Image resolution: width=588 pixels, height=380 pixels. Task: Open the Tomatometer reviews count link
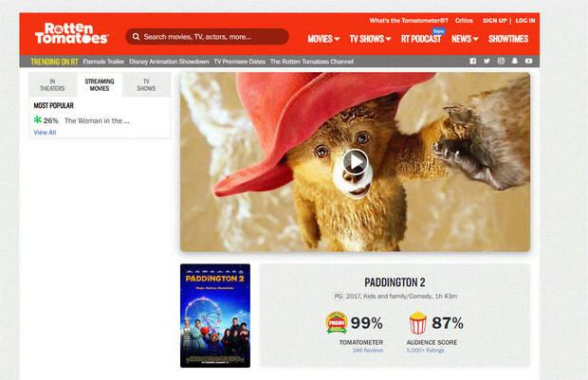coord(368,351)
